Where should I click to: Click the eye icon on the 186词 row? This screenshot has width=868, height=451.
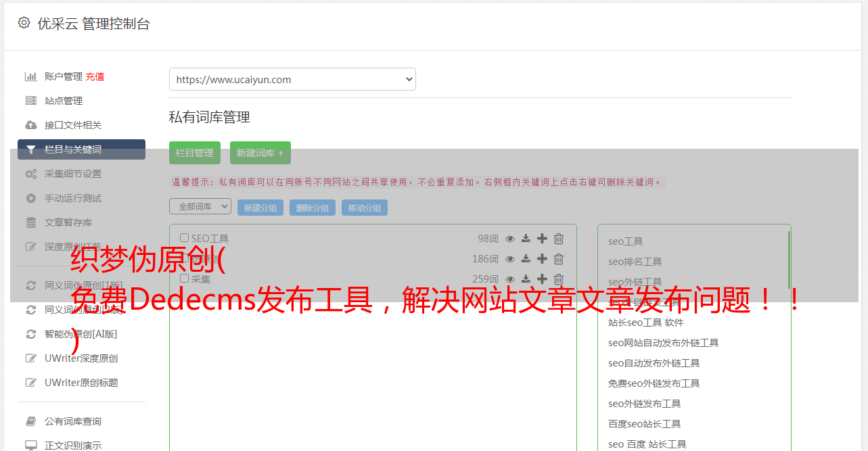[510, 259]
